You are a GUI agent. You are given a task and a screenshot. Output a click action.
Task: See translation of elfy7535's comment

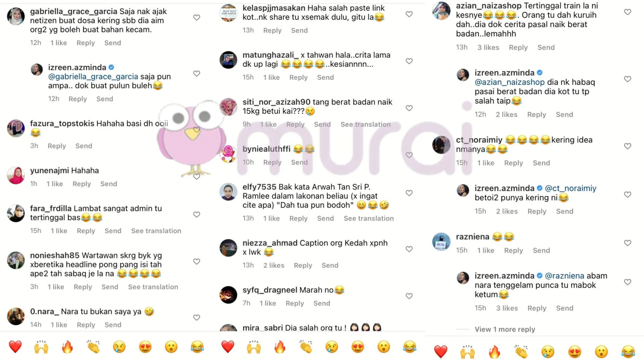pos(369,218)
